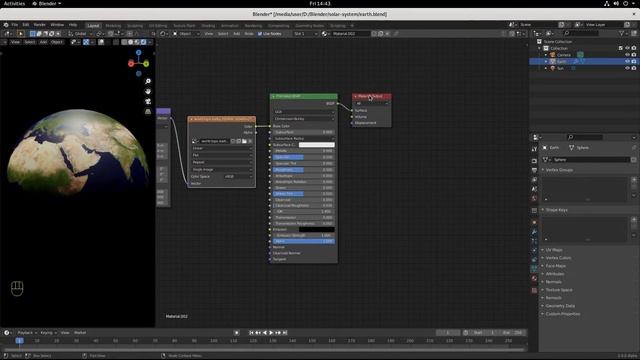Toggle render camera icon for Camera object
The width and height of the screenshot is (640, 360).
tap(634, 55)
